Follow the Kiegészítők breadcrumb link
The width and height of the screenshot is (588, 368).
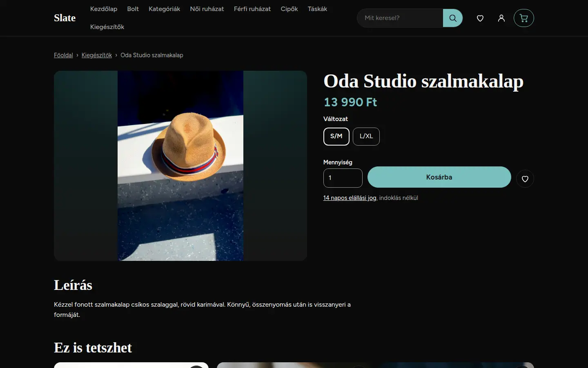pyautogui.click(x=97, y=55)
